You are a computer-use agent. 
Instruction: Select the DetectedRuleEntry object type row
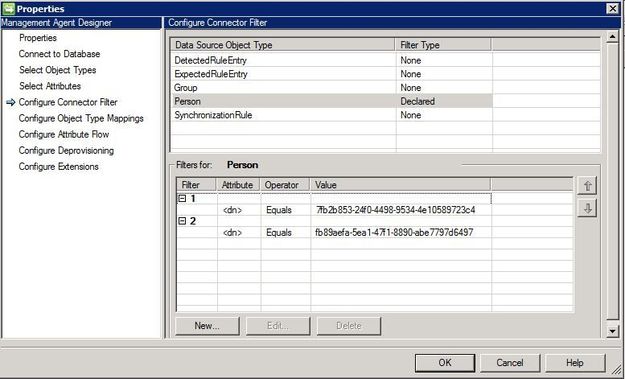(x=332, y=61)
